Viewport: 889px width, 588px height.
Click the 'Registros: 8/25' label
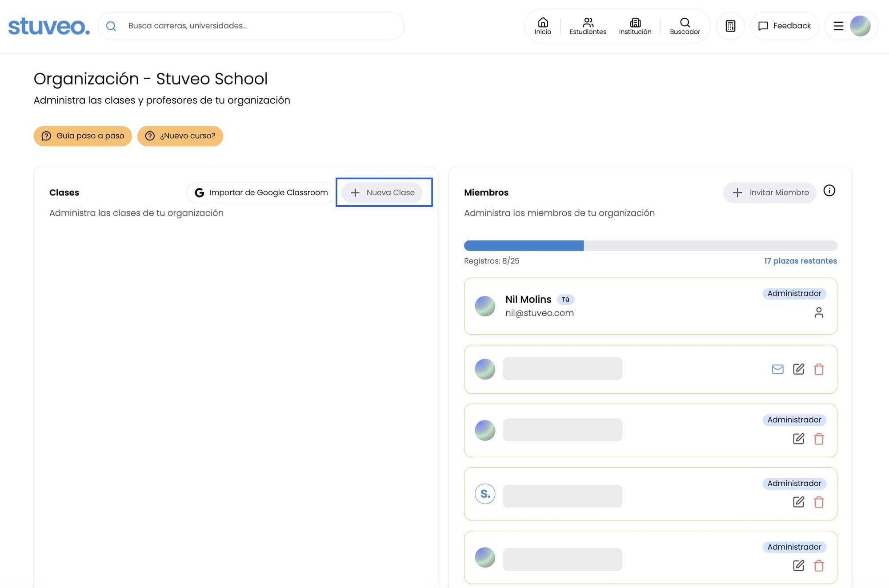492,261
